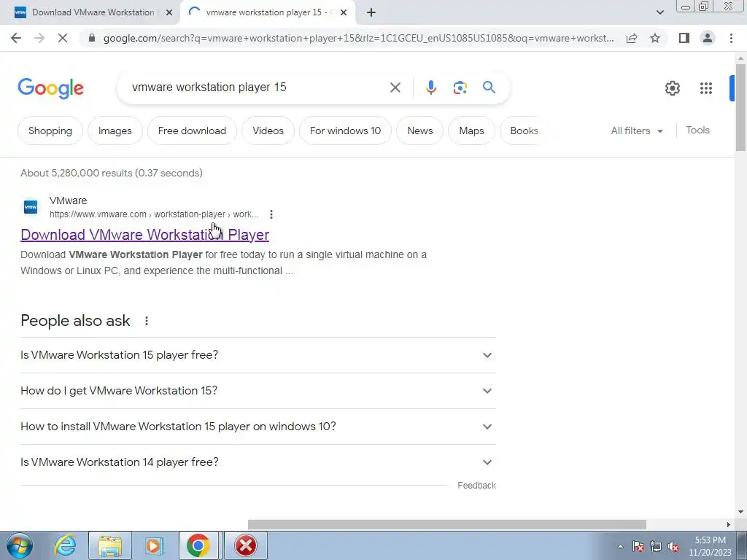Filter results by Videos
The width and height of the screenshot is (747, 560).
(268, 131)
